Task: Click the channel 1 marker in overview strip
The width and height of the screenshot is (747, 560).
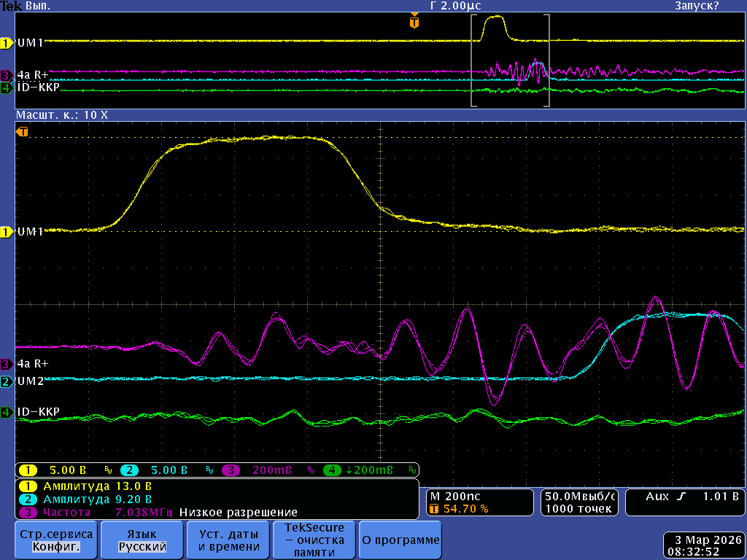Action: [7, 43]
